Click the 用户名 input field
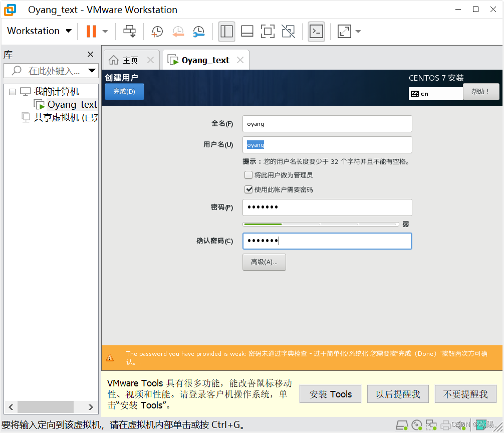The image size is (504, 433). point(327,145)
